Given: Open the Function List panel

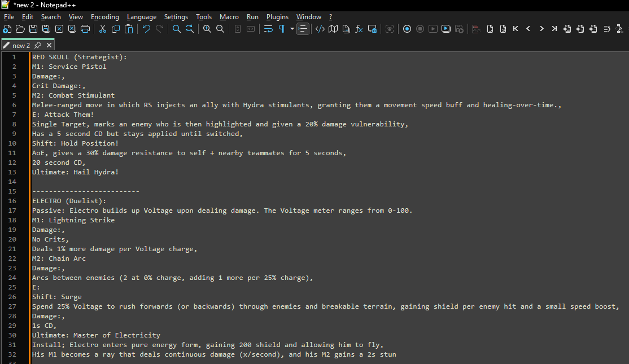Looking at the screenshot, I should [359, 29].
